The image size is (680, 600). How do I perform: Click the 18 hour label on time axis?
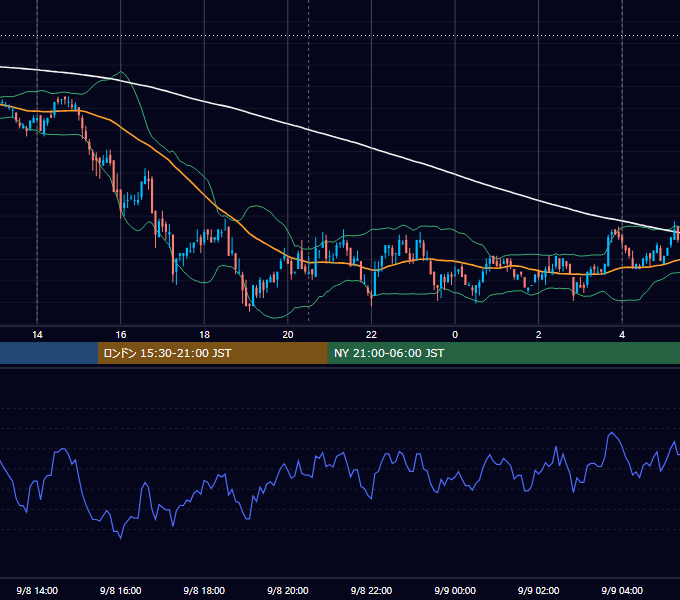[x=204, y=335]
